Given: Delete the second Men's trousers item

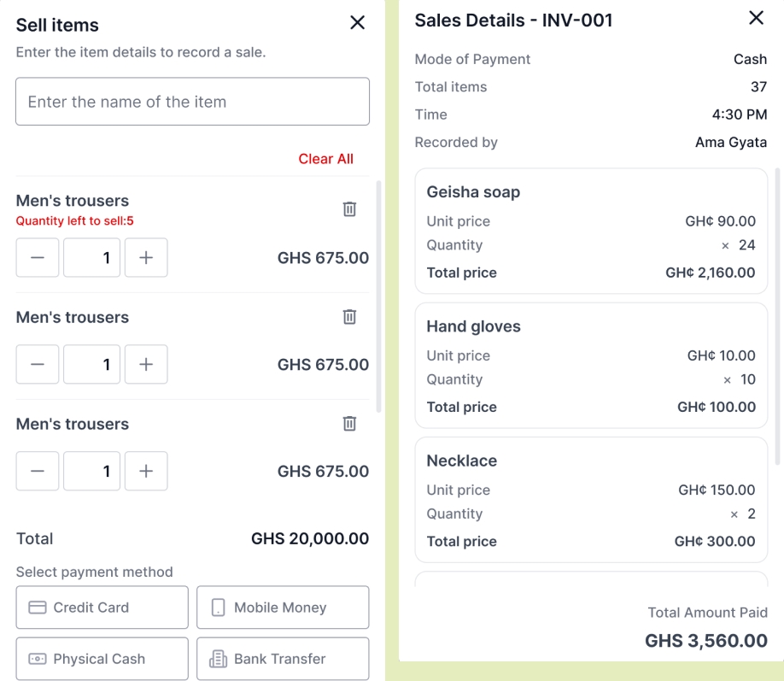Looking at the screenshot, I should click(x=349, y=317).
